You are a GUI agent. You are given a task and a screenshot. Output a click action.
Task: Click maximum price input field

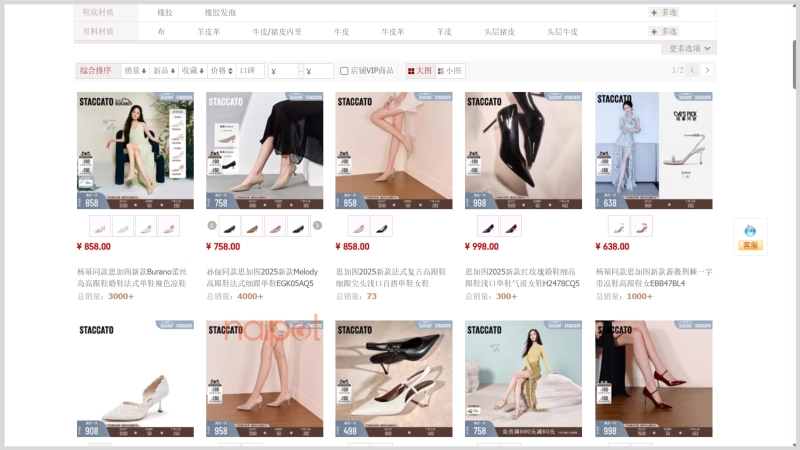(x=318, y=71)
